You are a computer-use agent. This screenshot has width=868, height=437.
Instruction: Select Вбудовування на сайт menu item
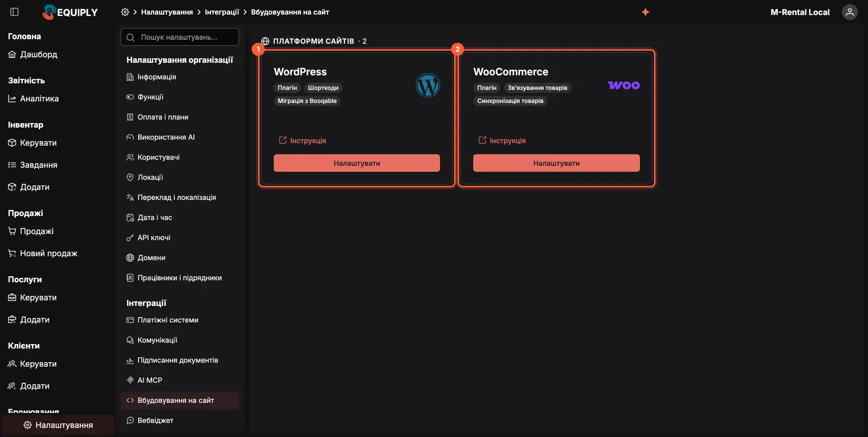[180, 400]
